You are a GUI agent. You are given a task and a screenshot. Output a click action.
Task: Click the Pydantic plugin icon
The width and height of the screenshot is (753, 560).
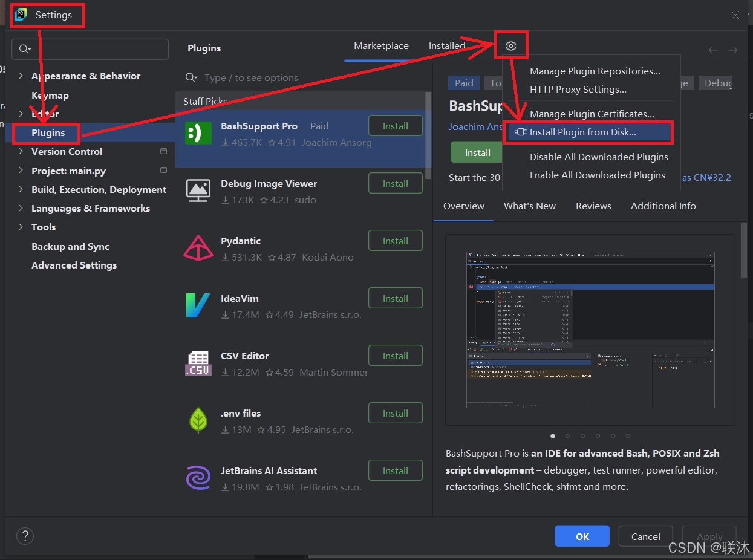(x=198, y=248)
